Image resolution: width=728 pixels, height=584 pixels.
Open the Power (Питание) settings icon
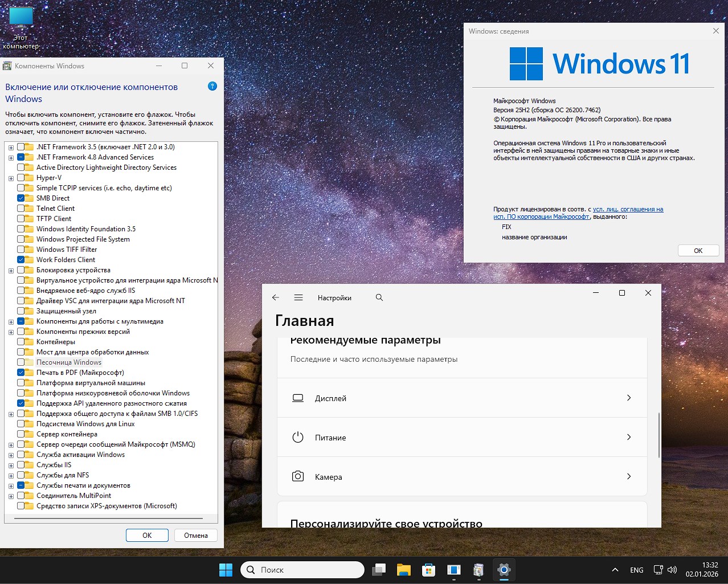point(297,437)
